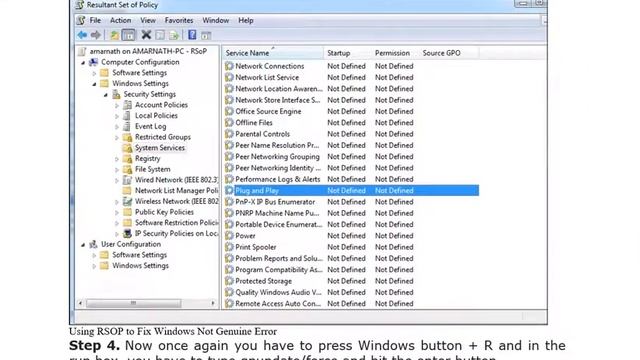Click the Power service gear icon
640x360 pixels.
pos(229,236)
